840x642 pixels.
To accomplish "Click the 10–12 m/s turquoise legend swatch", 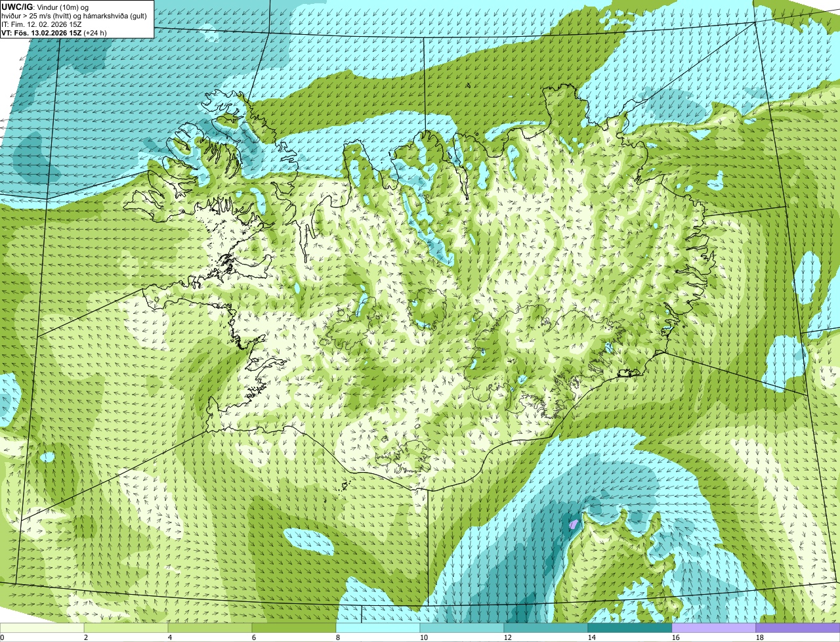I will 462,628.
